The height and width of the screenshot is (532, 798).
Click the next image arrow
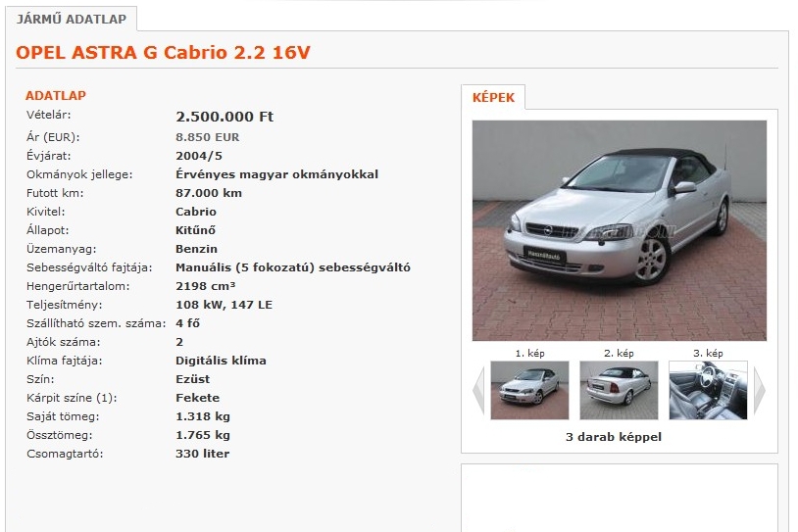pos(760,390)
